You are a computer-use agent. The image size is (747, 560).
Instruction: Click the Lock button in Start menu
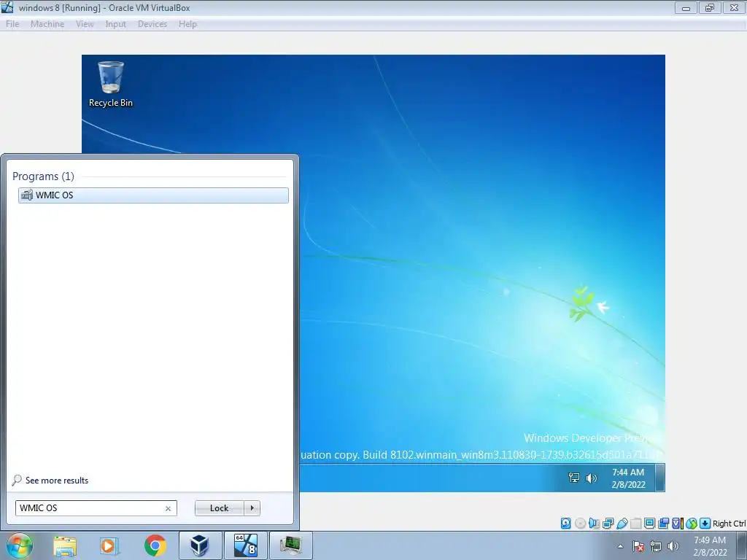tap(219, 508)
